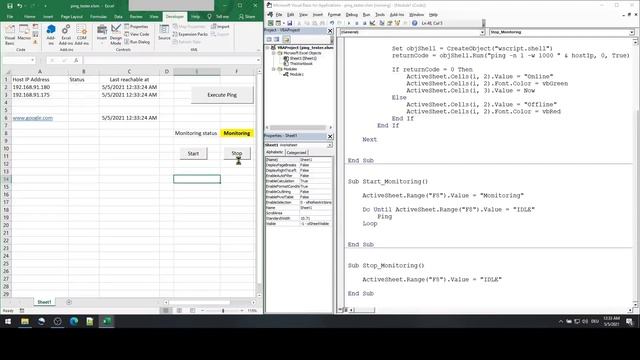Switch to Page Layout view icon in status bar

point(179,311)
